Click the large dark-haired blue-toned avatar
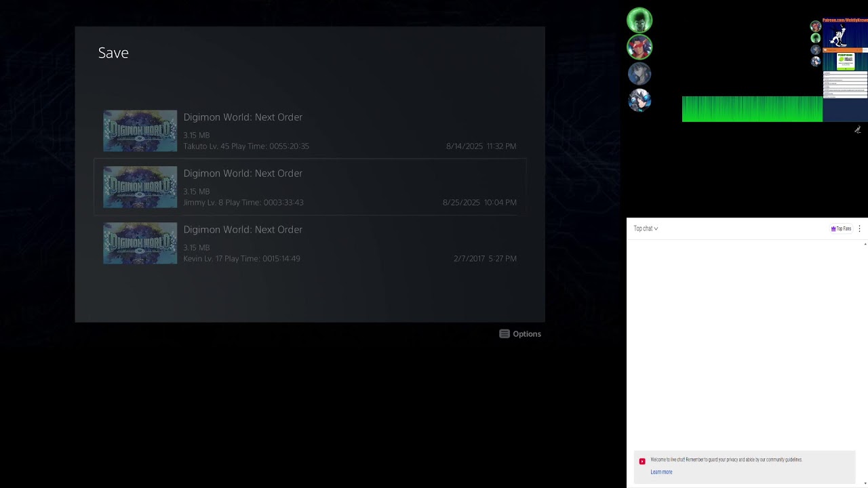 click(639, 74)
